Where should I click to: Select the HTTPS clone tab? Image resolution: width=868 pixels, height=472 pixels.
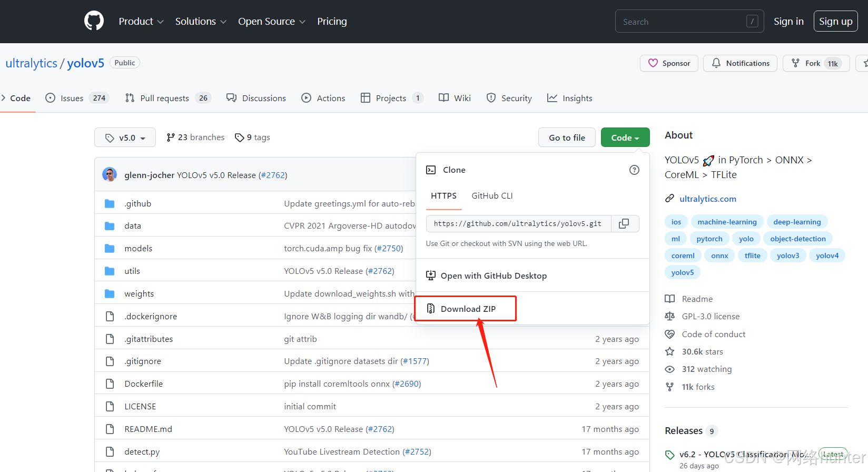pos(443,196)
